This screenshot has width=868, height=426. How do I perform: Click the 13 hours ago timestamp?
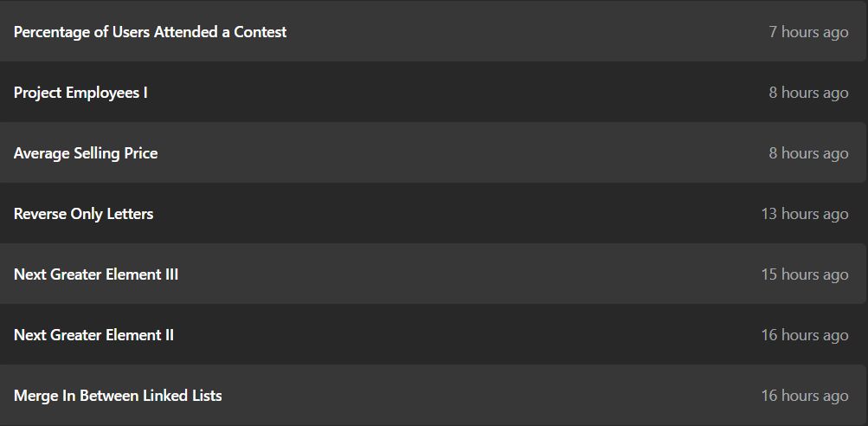tap(804, 214)
